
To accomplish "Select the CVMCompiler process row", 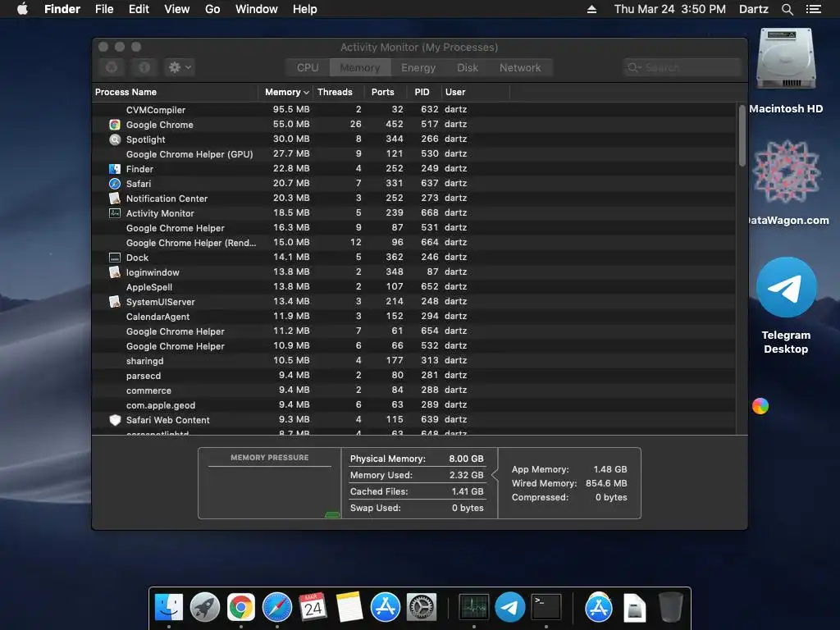I will click(414, 110).
